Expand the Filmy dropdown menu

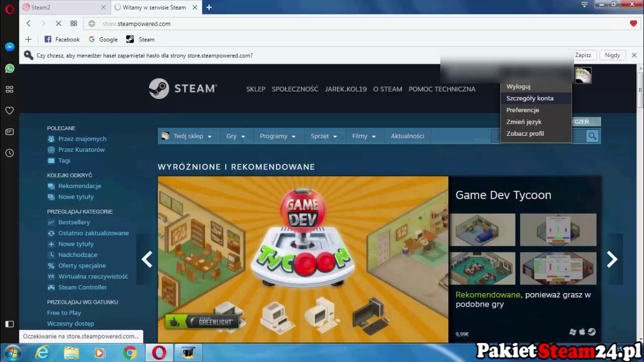click(x=364, y=136)
